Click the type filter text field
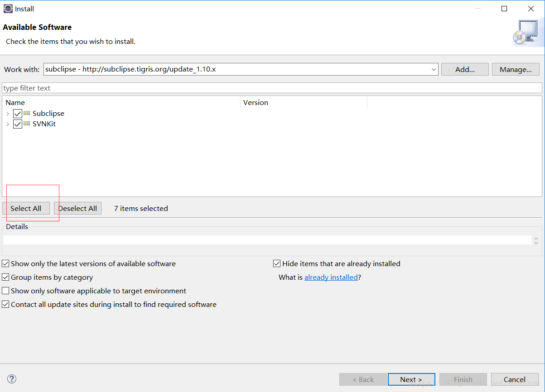This screenshot has height=392, width=545. point(272,88)
